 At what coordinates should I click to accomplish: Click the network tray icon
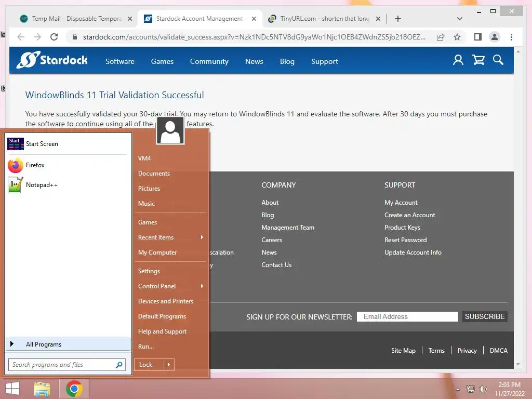[x=470, y=389]
